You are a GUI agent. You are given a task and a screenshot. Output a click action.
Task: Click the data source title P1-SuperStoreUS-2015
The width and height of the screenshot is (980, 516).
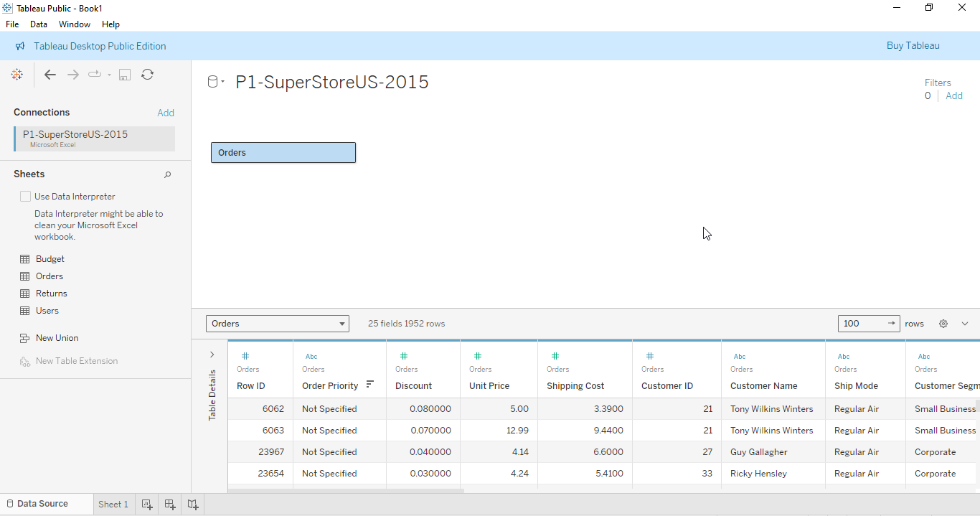coord(332,82)
